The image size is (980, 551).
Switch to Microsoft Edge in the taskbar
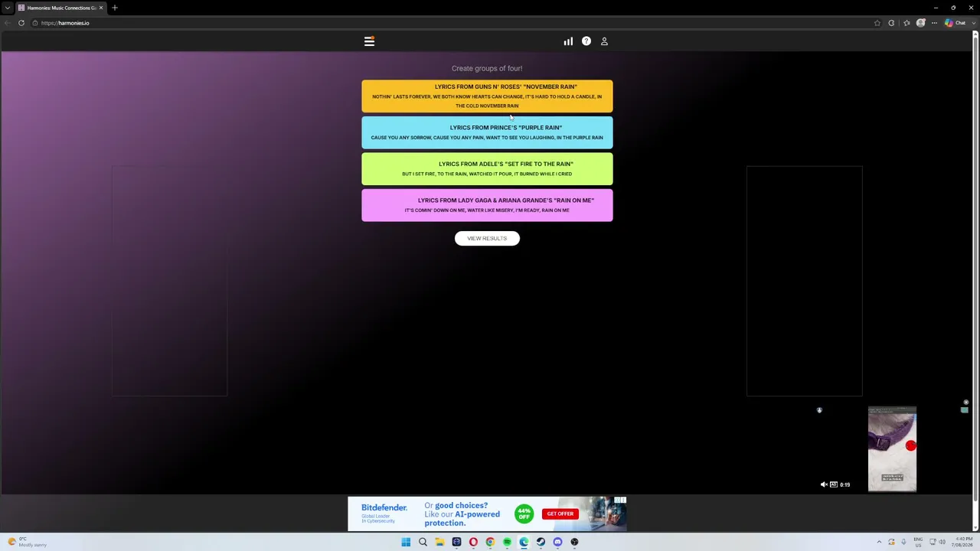pyautogui.click(x=524, y=542)
